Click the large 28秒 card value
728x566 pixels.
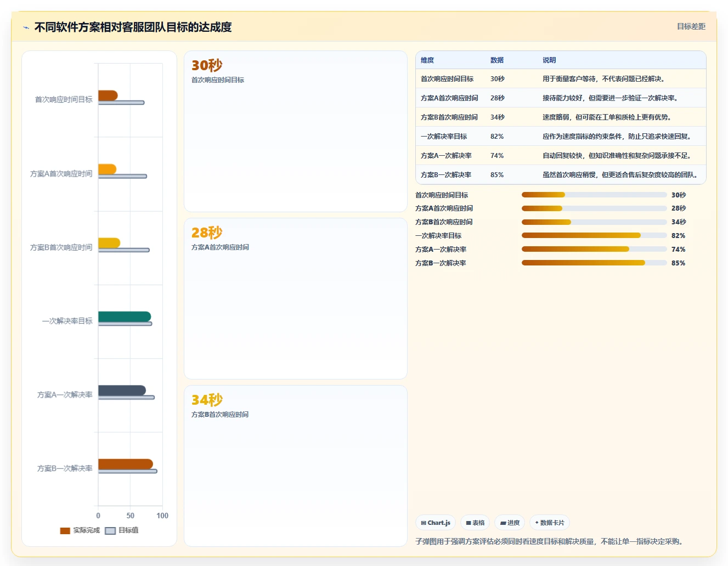pyautogui.click(x=207, y=233)
